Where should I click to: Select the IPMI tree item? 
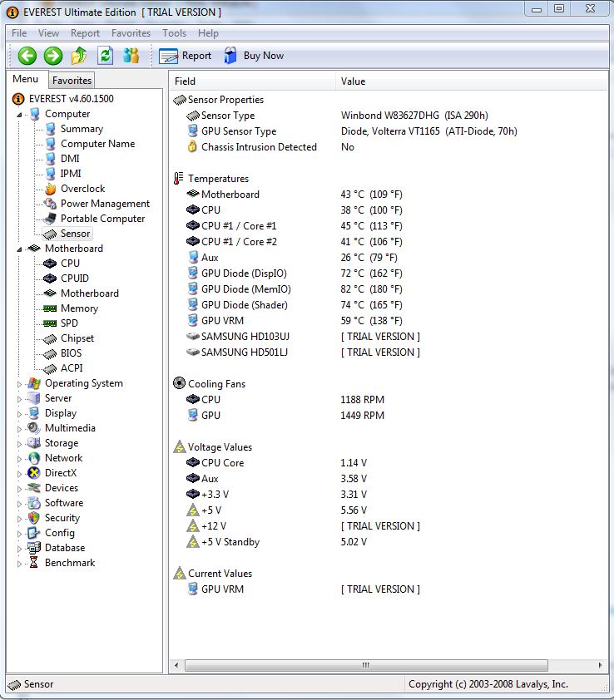pos(71,174)
